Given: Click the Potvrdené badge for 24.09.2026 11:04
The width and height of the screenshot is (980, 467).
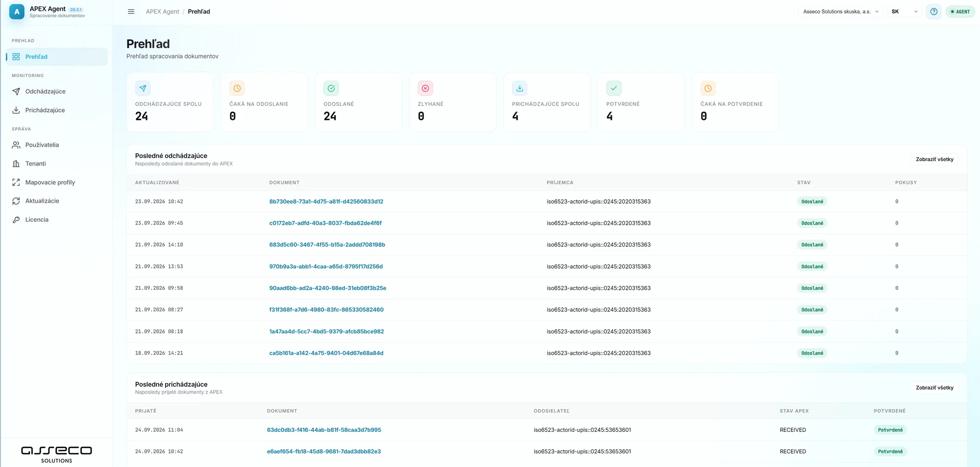Looking at the screenshot, I should 890,430.
